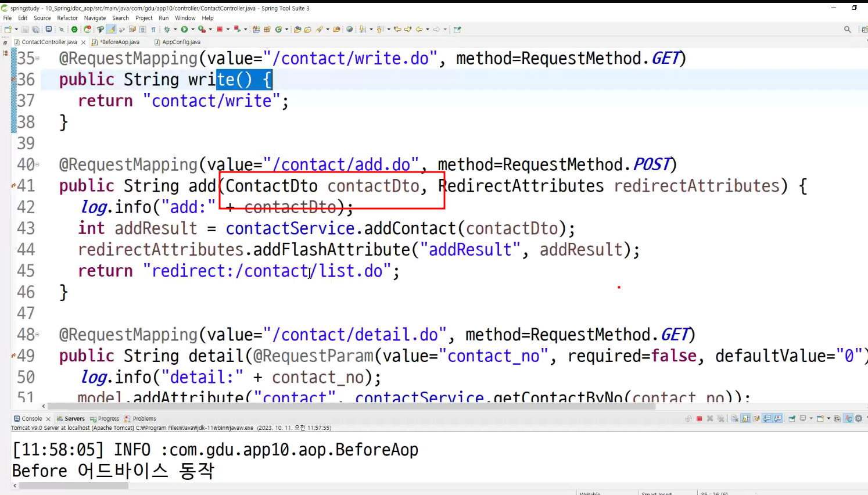868x495 pixels.
Task: Toggle Console Word Wrap icon
Action: [756, 418]
